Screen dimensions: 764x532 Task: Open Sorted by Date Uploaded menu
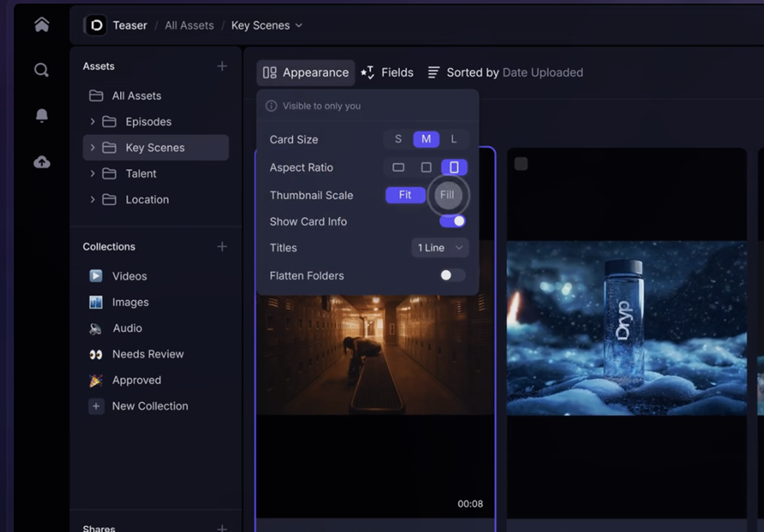tap(505, 73)
